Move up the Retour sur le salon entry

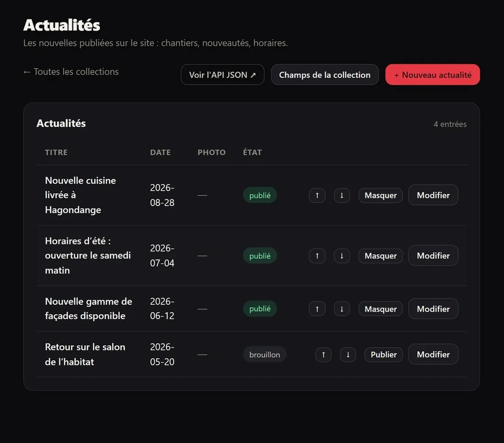tap(323, 355)
